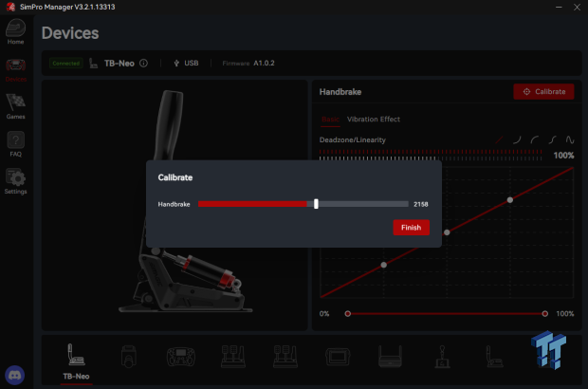Click the Finish button in Calibrate dialog

pos(411,228)
